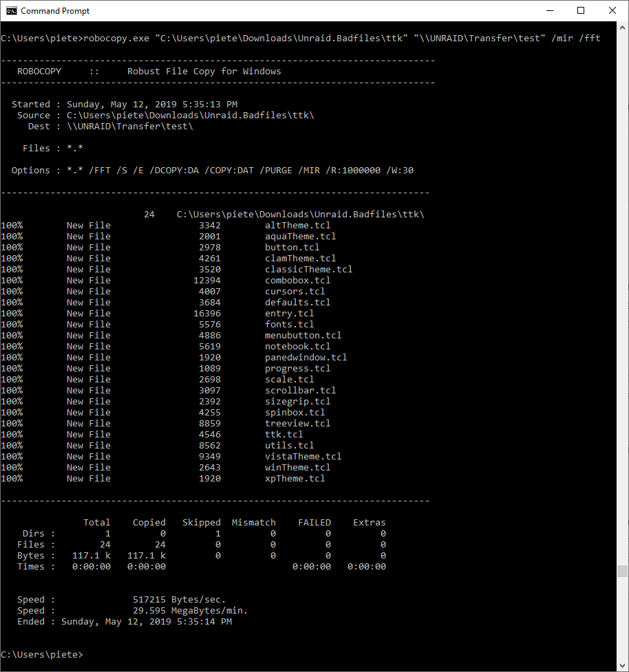This screenshot has height=672, width=629.
Task: Click the vistaTheme.tcl file name
Action: click(x=303, y=457)
